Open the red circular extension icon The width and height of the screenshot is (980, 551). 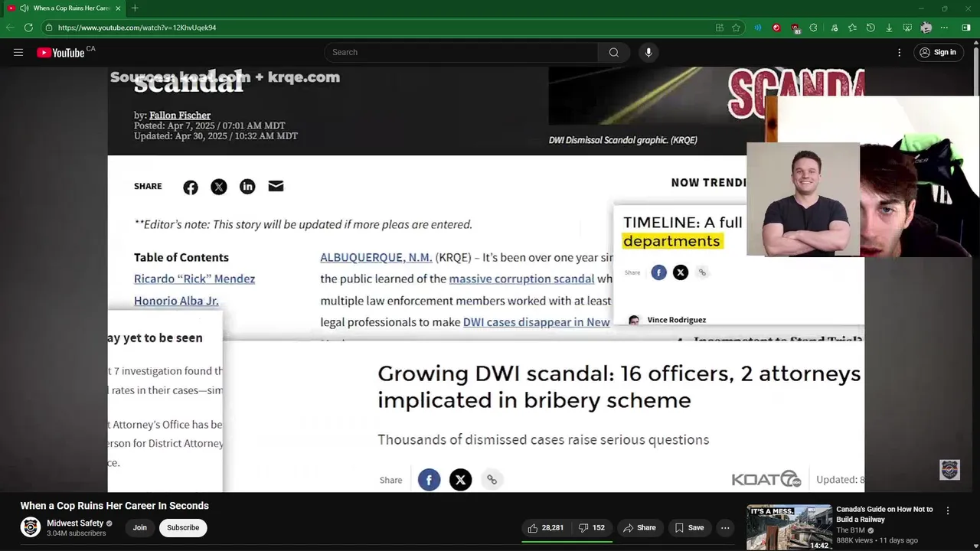(776, 28)
